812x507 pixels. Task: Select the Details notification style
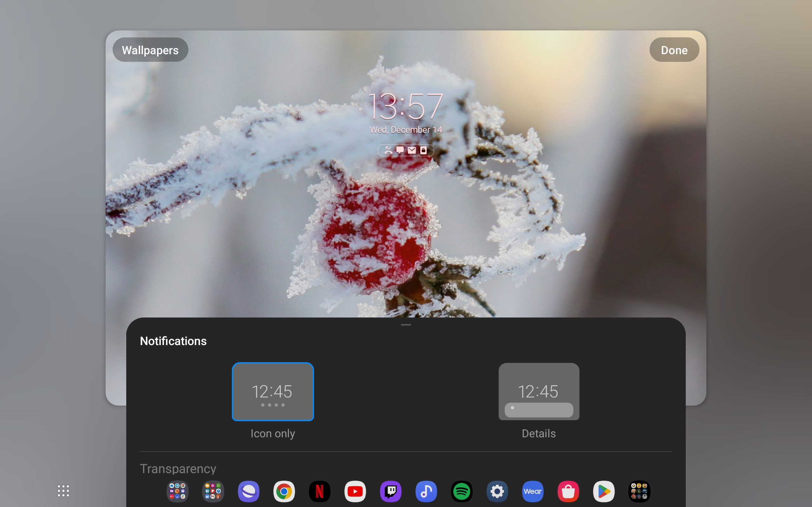(539, 392)
